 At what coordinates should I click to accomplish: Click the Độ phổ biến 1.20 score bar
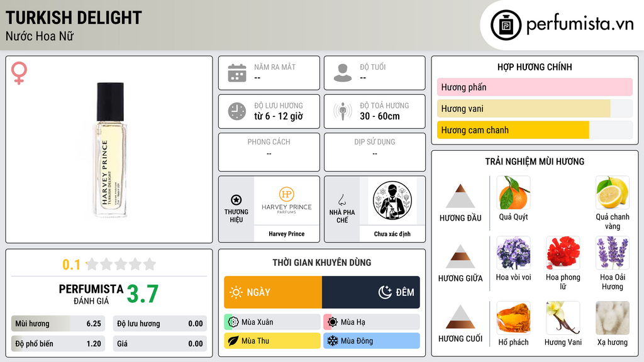[x=58, y=344]
